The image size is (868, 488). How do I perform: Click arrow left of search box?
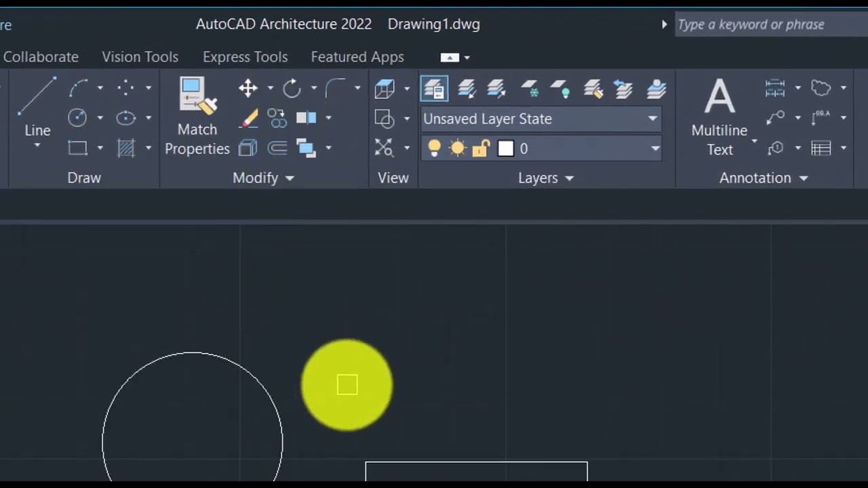coord(664,24)
